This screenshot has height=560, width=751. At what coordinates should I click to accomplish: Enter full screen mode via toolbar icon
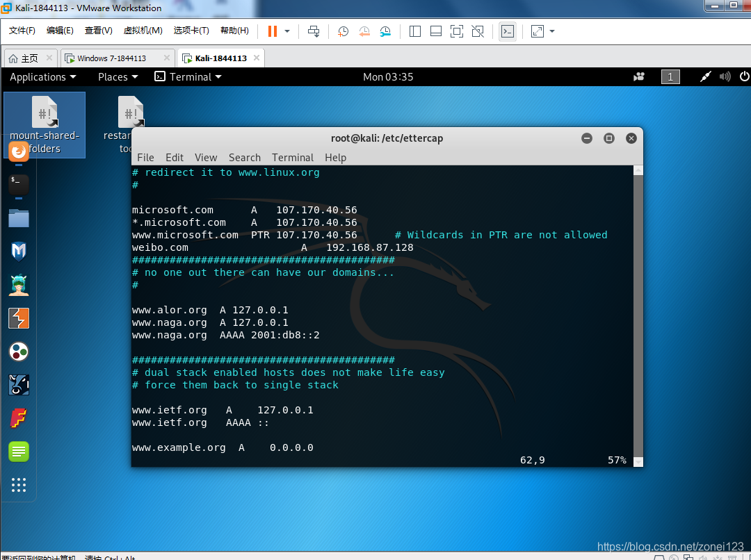[x=457, y=31]
